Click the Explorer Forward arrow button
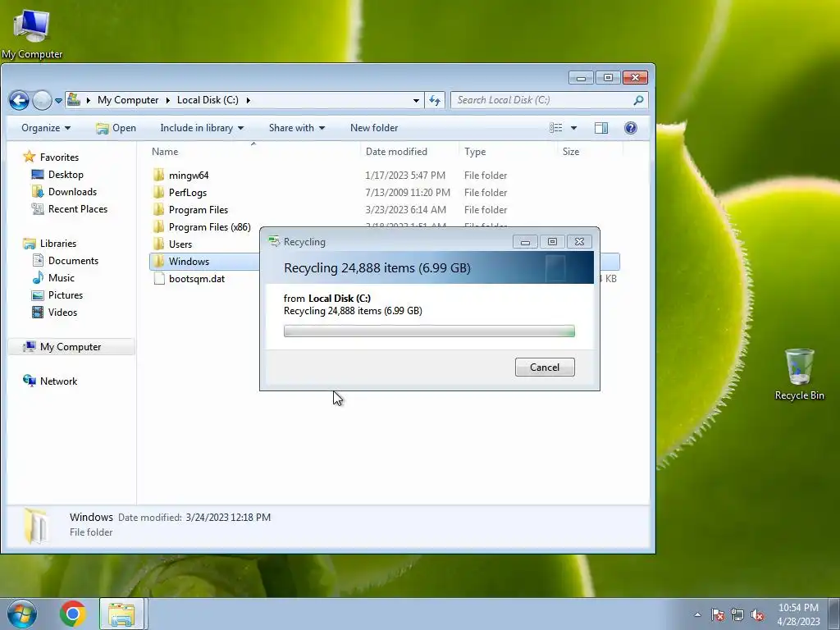840x630 pixels. pyautogui.click(x=42, y=100)
